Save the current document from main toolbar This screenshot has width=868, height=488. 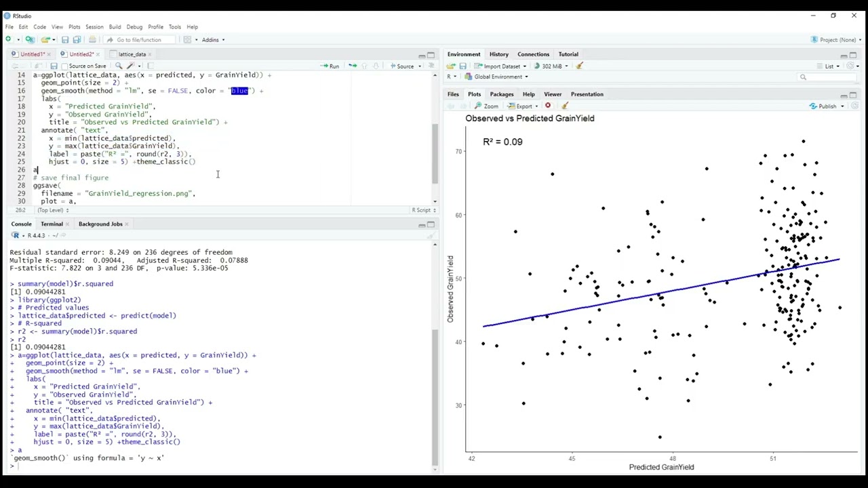point(65,39)
